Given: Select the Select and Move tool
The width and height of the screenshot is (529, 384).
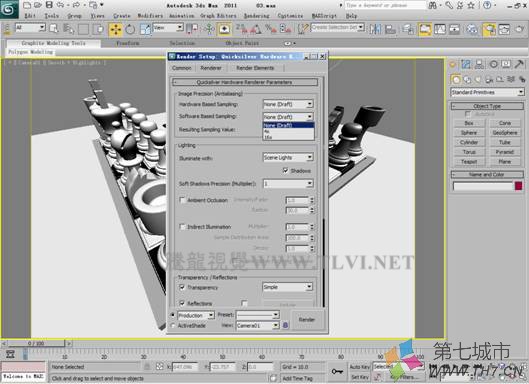Looking at the screenshot, I should pyautogui.click(x=116, y=30).
